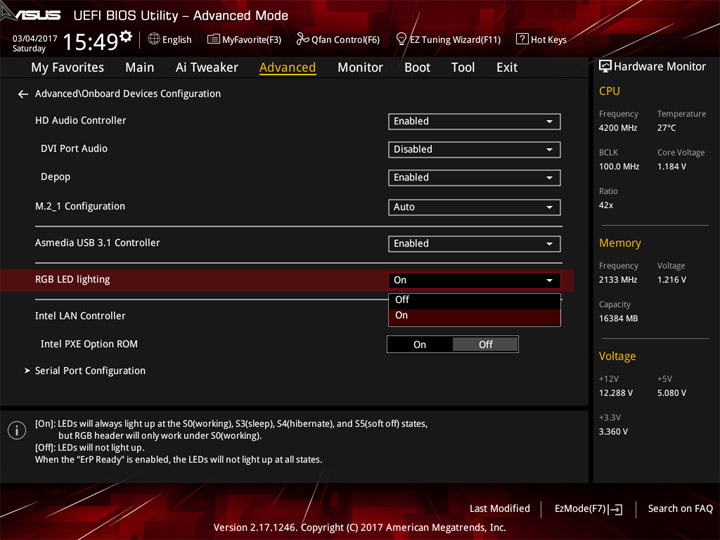Click Qfan Control(F6) label
Viewport: 720px width, 540px height.
tap(345, 39)
